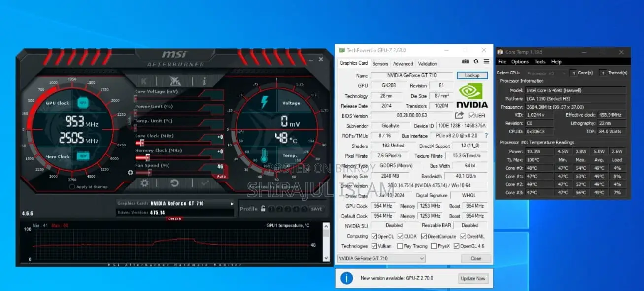Toggle the DirectML checkbox
Viewport: 644px width, 291px height.
463,237
